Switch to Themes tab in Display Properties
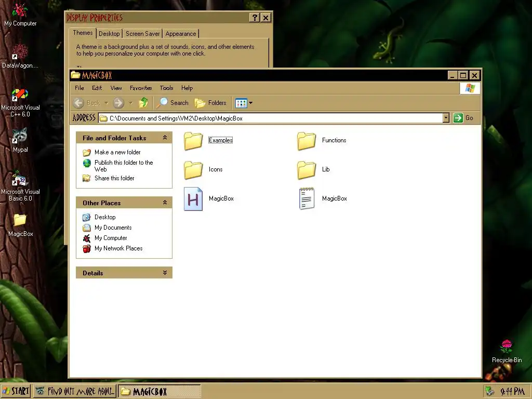532x399 pixels. point(83,33)
